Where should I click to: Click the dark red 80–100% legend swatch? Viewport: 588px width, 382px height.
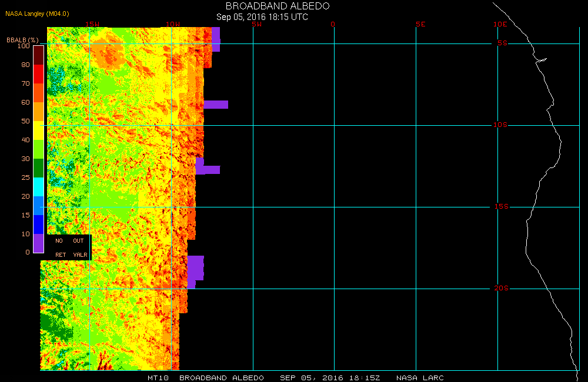38,55
